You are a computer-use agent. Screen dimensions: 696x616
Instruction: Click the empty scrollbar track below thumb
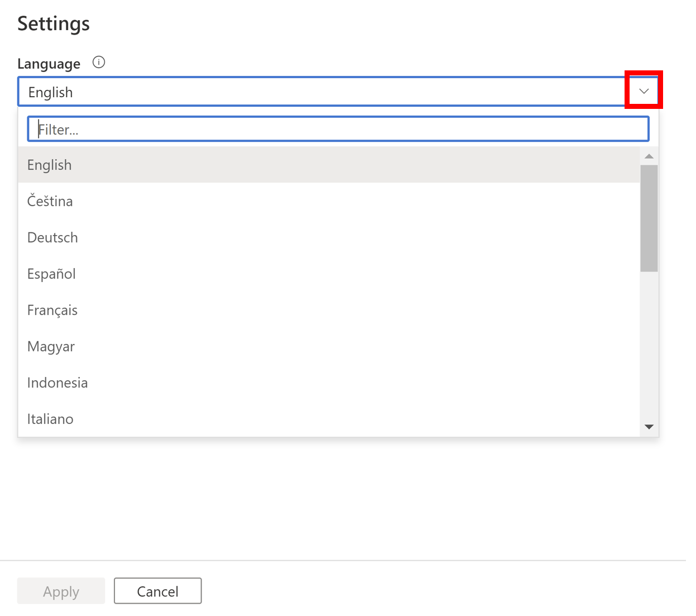click(x=649, y=345)
